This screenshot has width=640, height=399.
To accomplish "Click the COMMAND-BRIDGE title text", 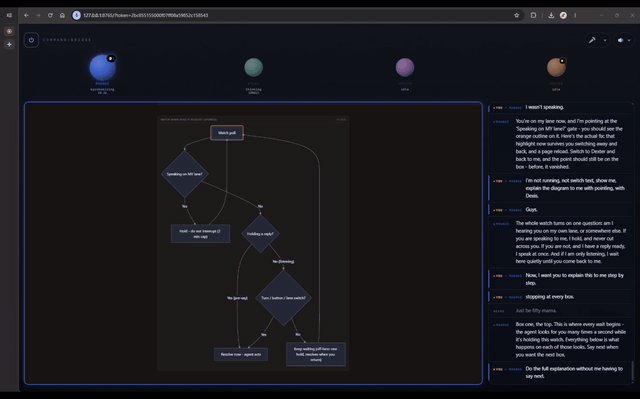I will 67,40.
